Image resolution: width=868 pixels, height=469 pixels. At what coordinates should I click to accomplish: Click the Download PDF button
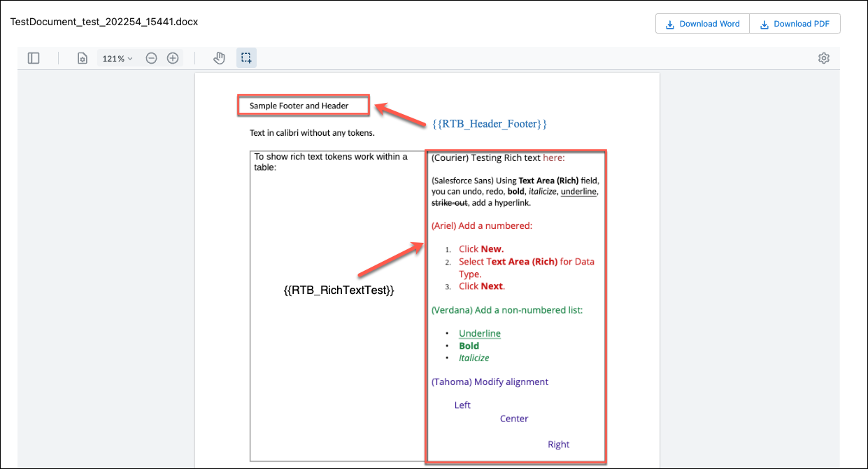pos(795,23)
